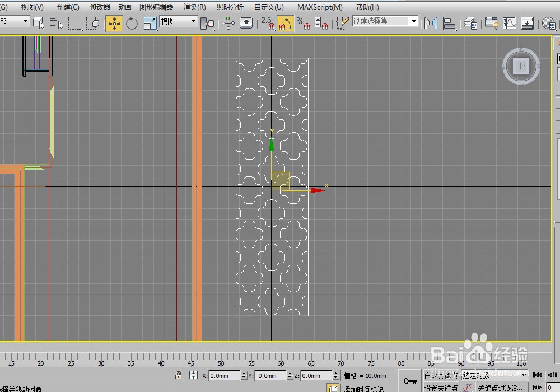The image size is (560, 392).
Task: Click the Mirror tool icon
Action: (431, 23)
